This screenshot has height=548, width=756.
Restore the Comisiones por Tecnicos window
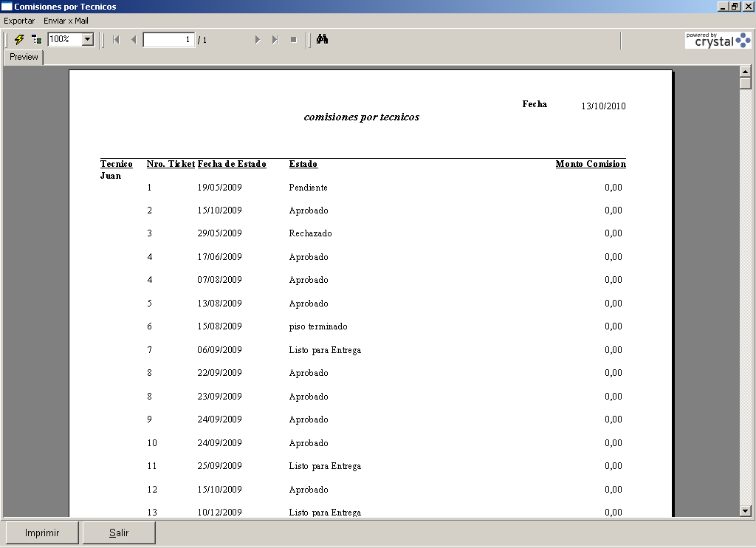point(735,7)
